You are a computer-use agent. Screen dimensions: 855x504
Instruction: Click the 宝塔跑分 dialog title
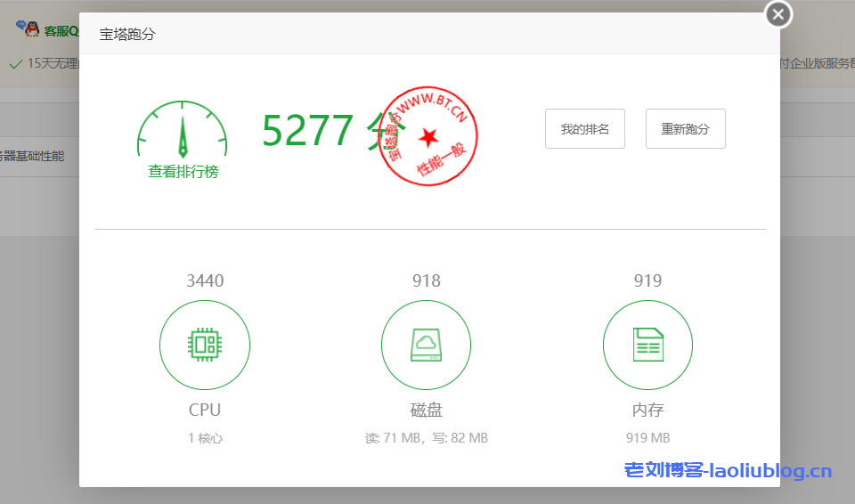[x=127, y=35]
